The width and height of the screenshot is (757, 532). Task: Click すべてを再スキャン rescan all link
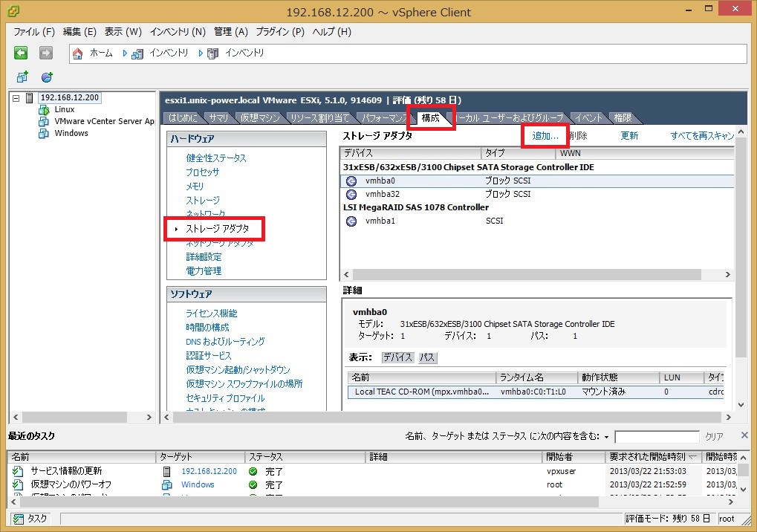point(702,136)
